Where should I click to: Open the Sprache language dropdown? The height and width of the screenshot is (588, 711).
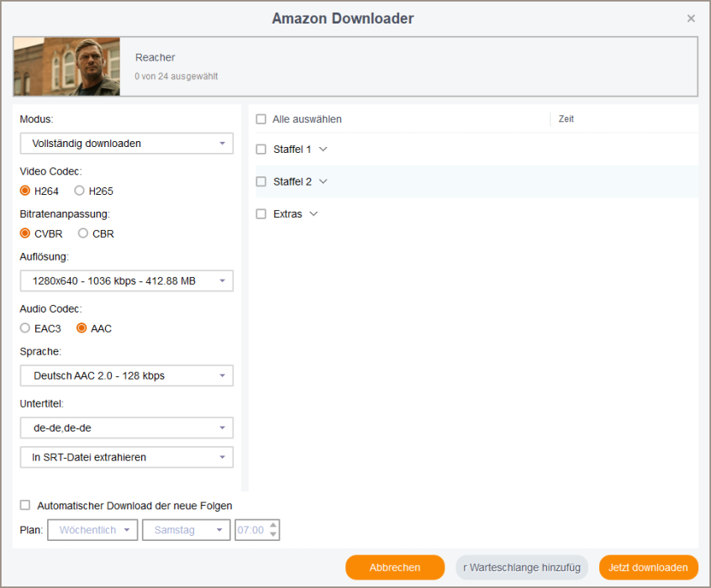126,375
